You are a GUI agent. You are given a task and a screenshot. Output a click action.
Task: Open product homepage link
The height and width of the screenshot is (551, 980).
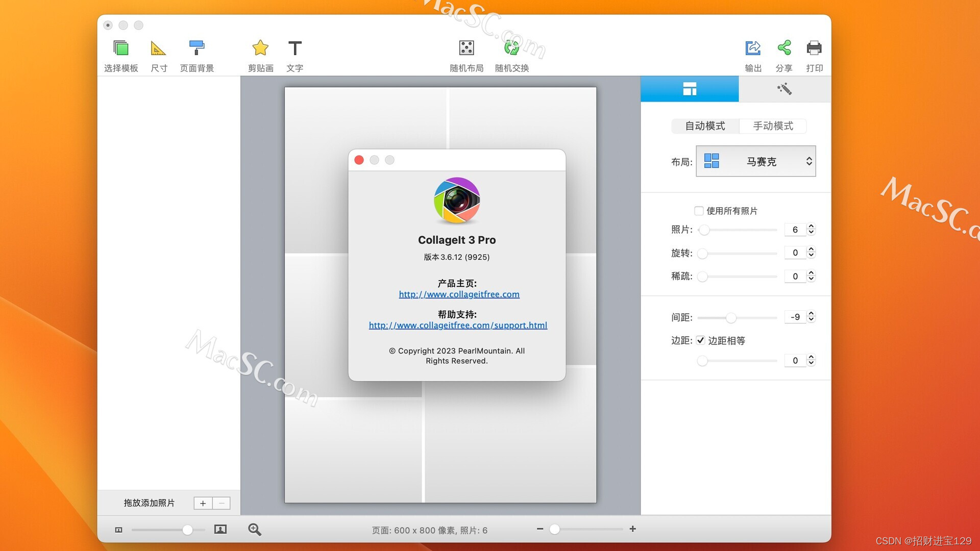tap(458, 294)
